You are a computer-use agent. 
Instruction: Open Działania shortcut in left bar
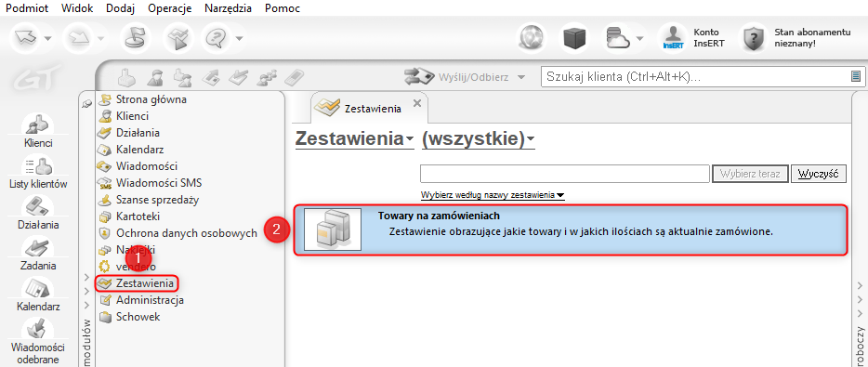point(38,213)
